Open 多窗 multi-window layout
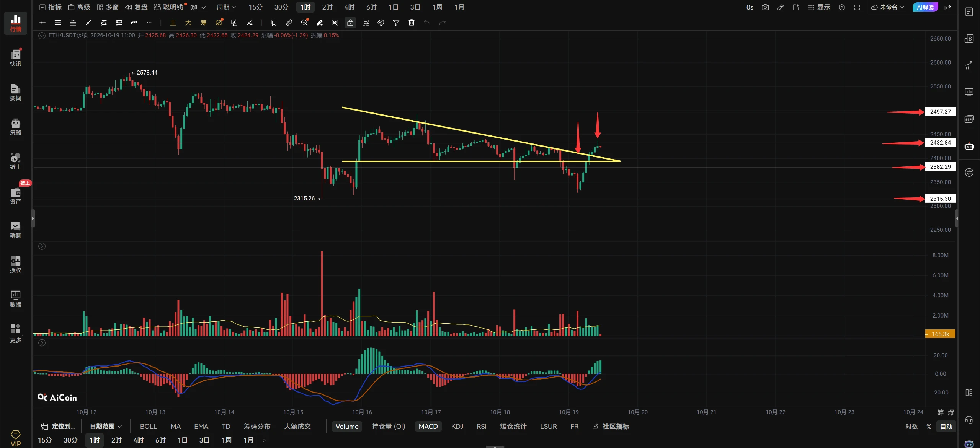Image resolution: width=980 pixels, height=448 pixels. tap(108, 7)
